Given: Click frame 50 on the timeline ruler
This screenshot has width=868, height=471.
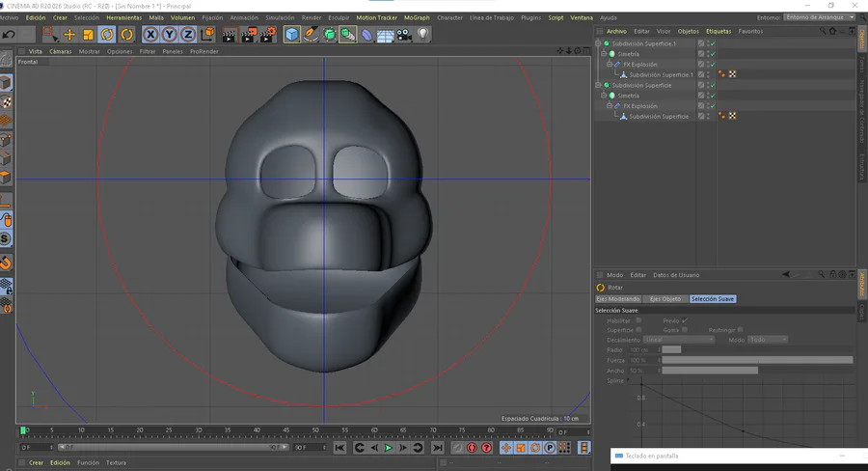Looking at the screenshot, I should 315,430.
